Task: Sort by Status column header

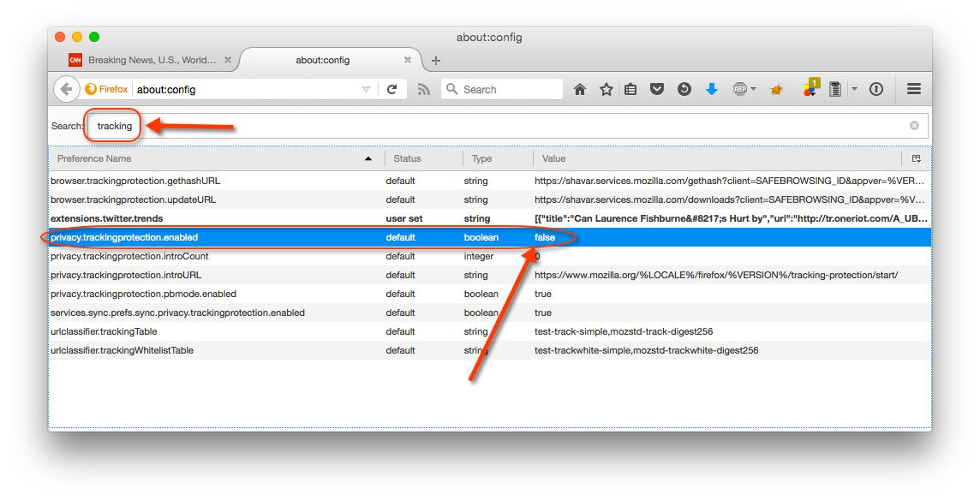Action: 424,158
